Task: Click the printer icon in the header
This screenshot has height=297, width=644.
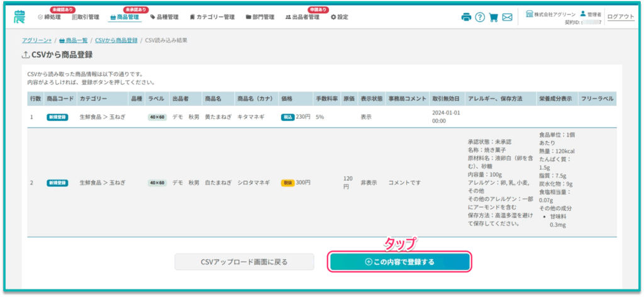Action: 466,17
